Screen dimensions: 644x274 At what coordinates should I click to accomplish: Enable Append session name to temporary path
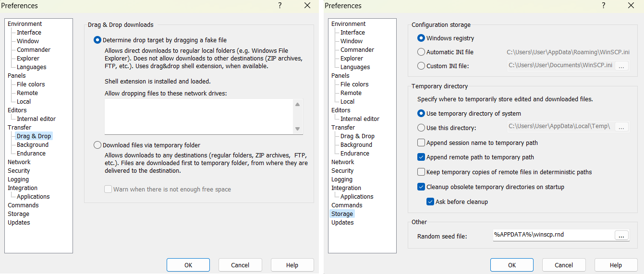coord(421,143)
